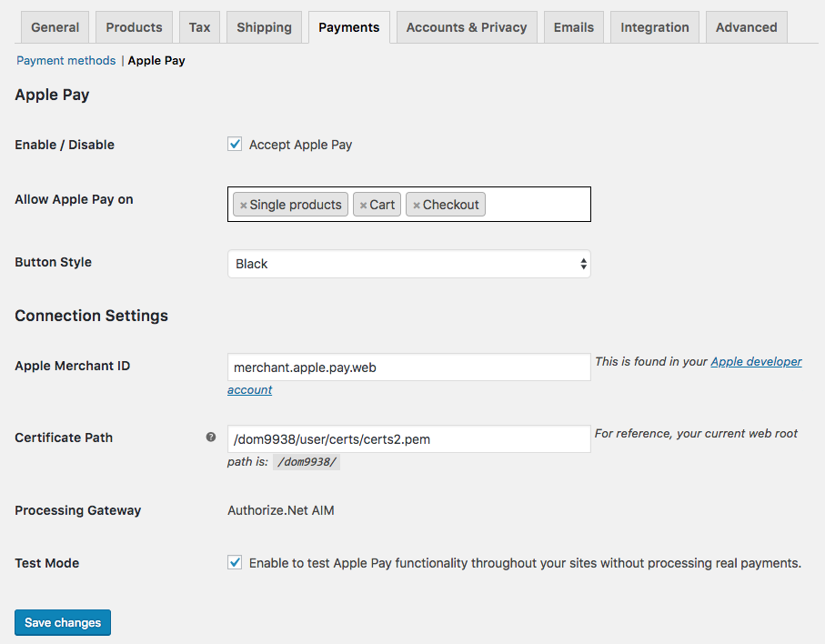Screen dimensions: 825x644
Task: Switch to the General tab
Action: click(55, 27)
